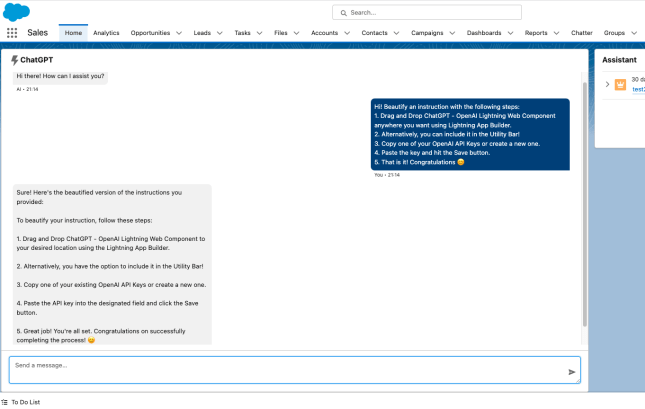Open the Dashboards dropdown arrow
Viewport: 645px width, 409px height.
tap(510, 33)
